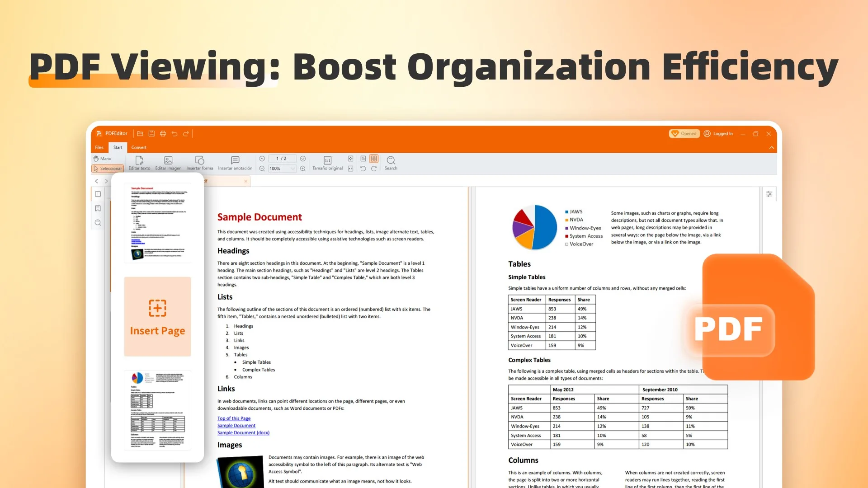Open the Insertar anotación tool
The image size is (868, 488).
(235, 163)
